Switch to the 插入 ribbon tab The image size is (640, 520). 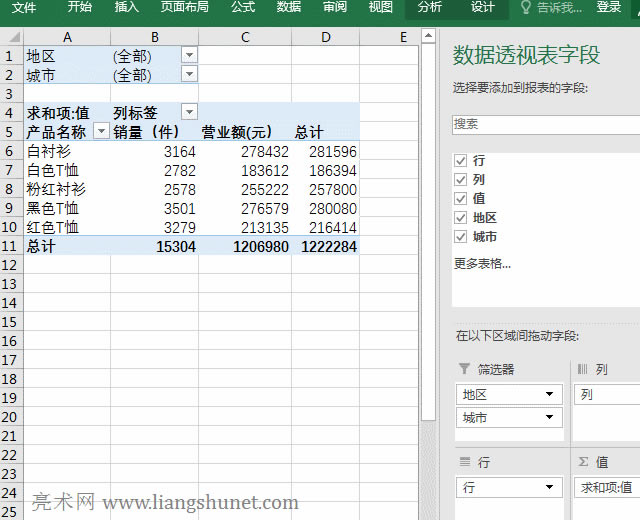pos(127,8)
